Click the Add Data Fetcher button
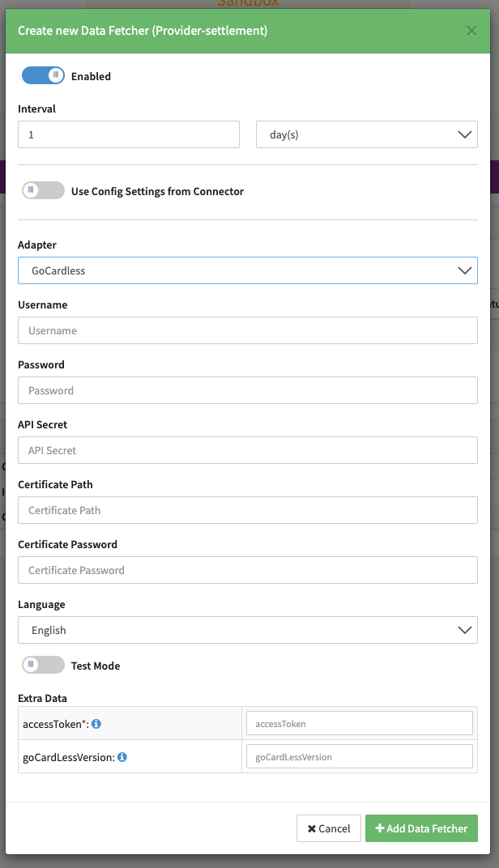 tap(421, 828)
